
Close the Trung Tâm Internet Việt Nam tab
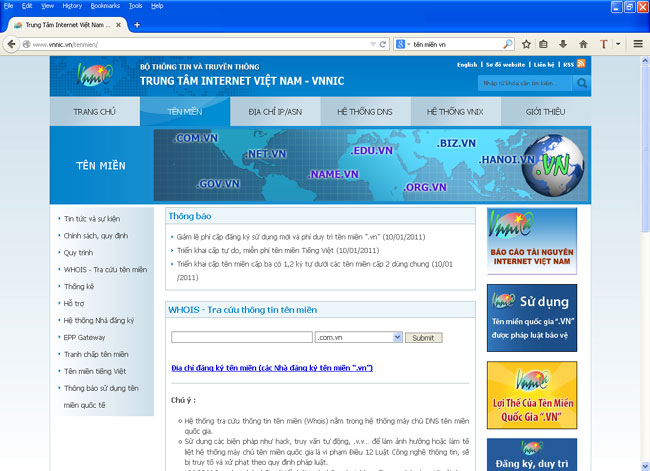coord(118,25)
